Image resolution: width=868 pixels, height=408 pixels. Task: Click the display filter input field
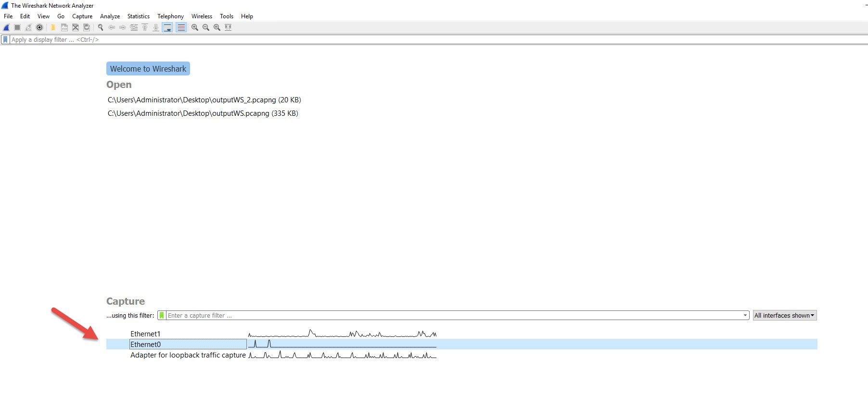pos(438,39)
